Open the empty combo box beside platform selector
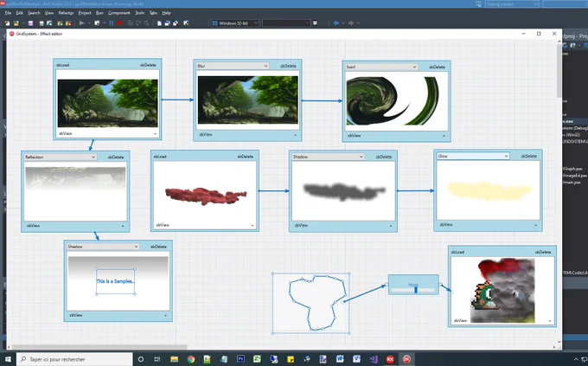Image resolution: width=588 pixels, height=366 pixels. coord(286,22)
